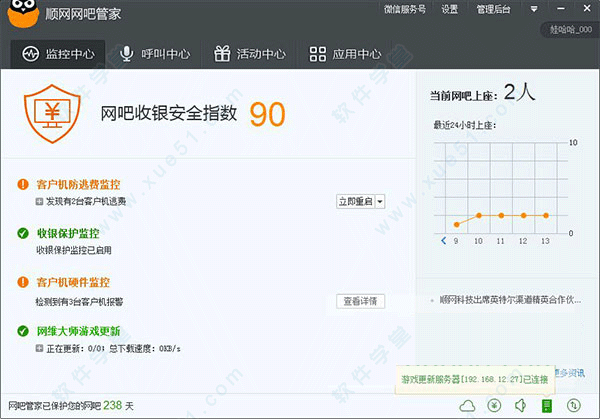The height and width of the screenshot is (419, 600).
Task: Click the 客户机硬件监控 warning icon
Action: pos(23,282)
